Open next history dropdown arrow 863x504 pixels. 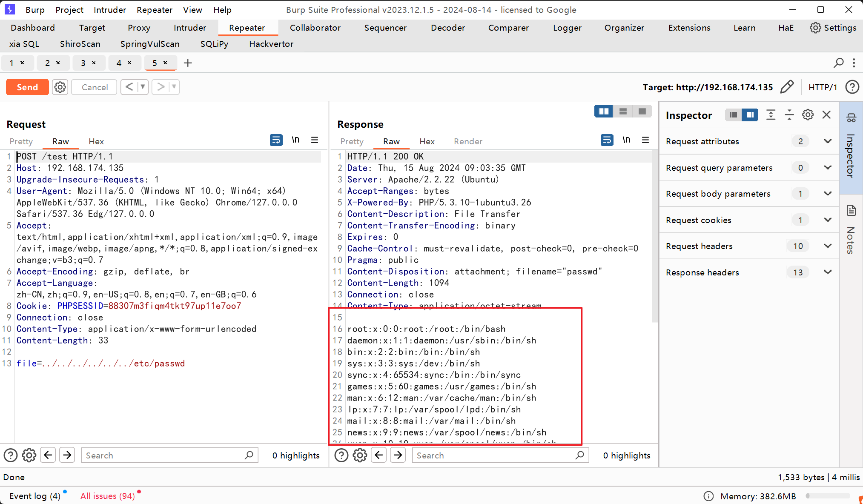coord(174,87)
